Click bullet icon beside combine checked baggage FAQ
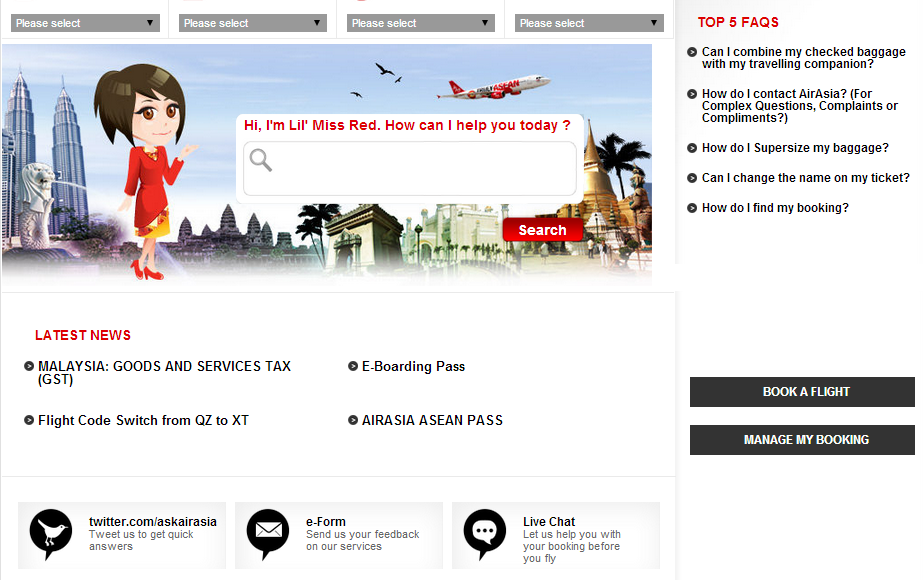The height and width of the screenshot is (580, 924). 692,52
